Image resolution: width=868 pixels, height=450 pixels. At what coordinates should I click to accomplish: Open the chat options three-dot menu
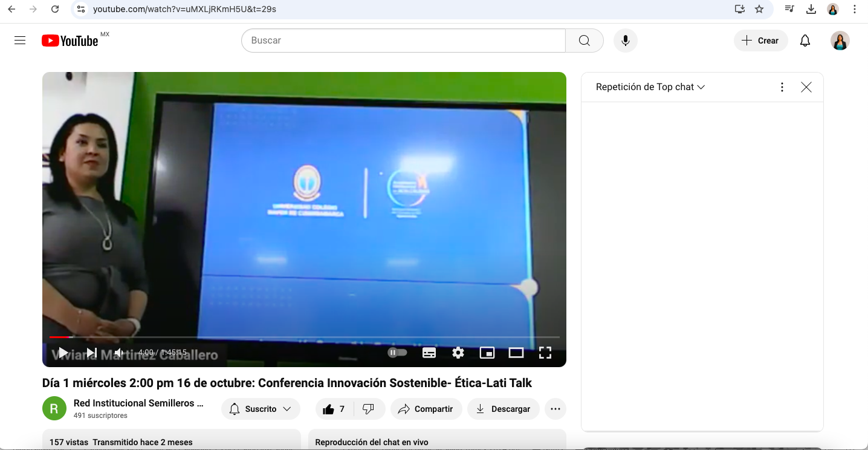point(782,87)
